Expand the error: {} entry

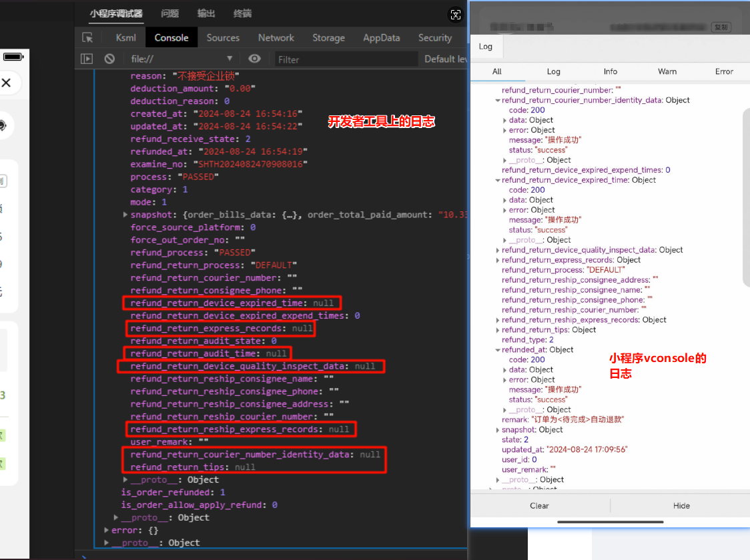[106, 530]
